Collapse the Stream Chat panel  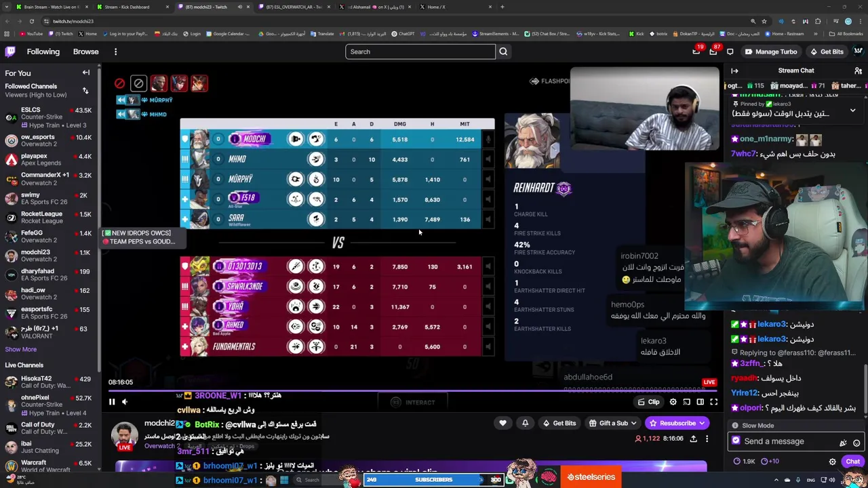coord(734,70)
